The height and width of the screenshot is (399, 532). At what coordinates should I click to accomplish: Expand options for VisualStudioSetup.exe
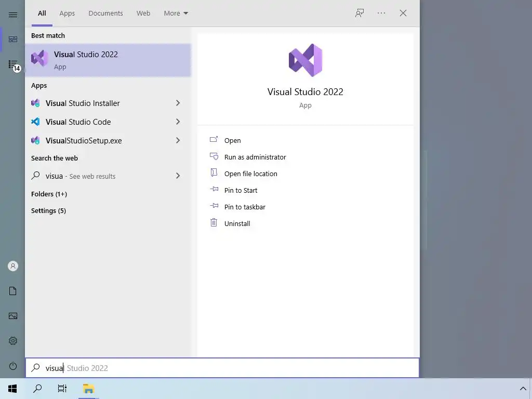(178, 140)
